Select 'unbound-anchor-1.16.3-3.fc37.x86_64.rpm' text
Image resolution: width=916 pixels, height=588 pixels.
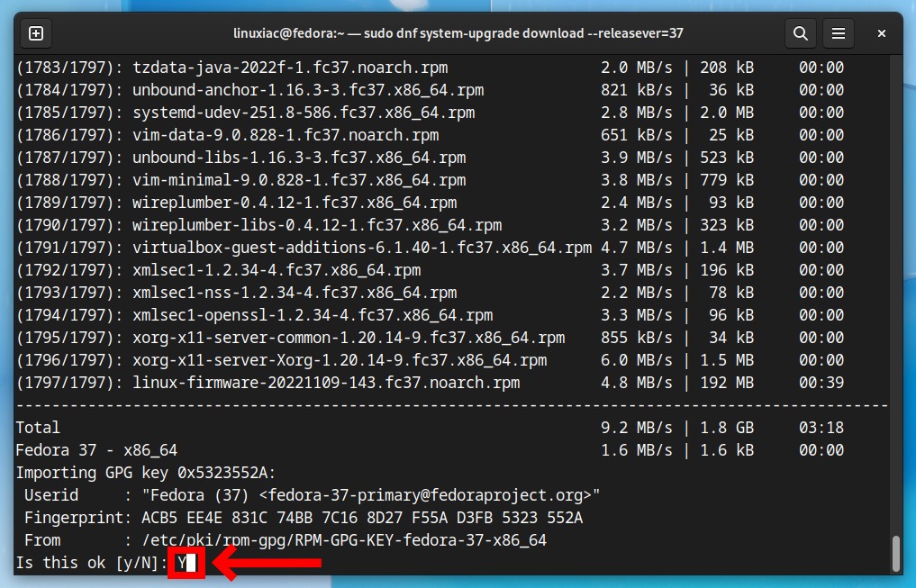point(308,91)
